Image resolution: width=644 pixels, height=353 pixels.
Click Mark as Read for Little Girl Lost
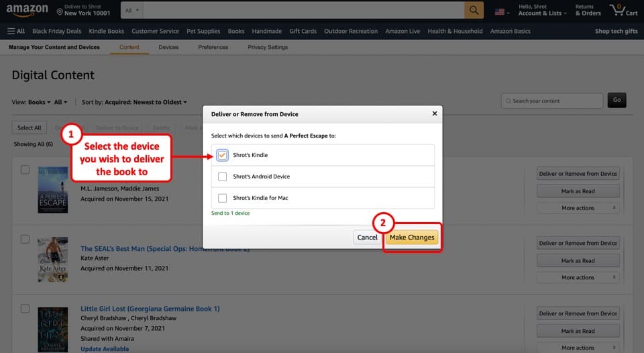coord(578,331)
